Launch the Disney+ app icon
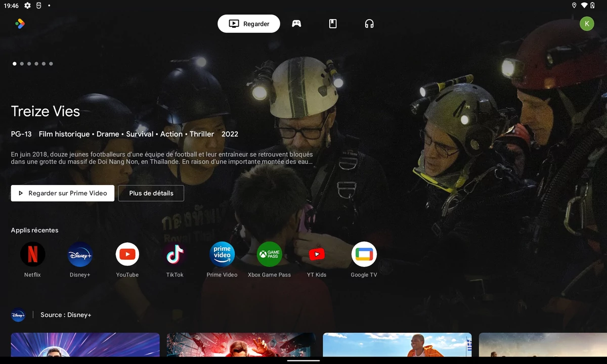This screenshot has width=607, height=364. point(80,254)
